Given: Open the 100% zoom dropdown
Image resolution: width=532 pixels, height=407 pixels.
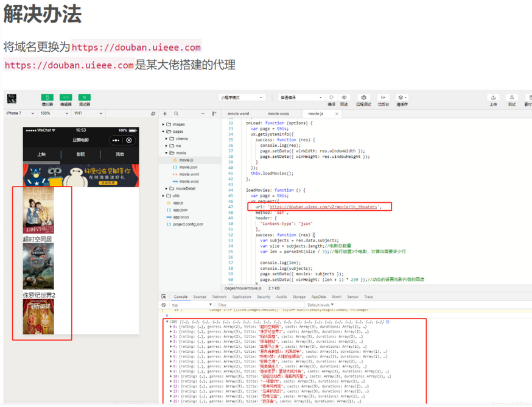Looking at the screenshot, I should (54, 113).
